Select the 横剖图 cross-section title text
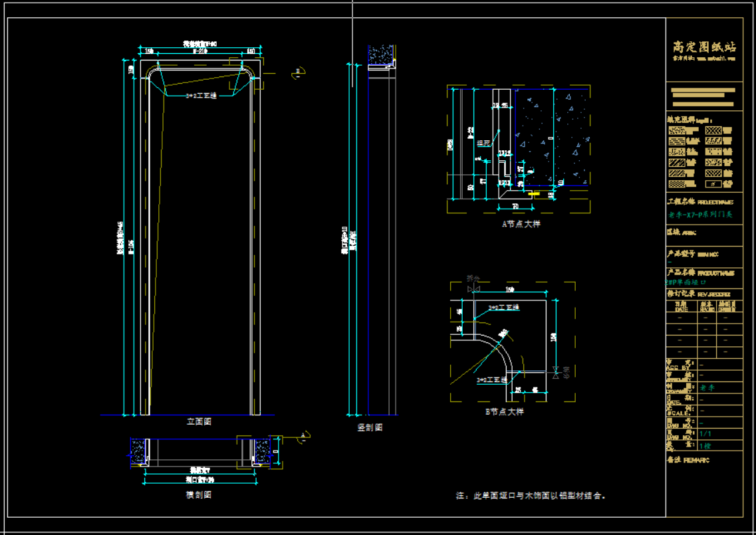 pyautogui.click(x=199, y=495)
